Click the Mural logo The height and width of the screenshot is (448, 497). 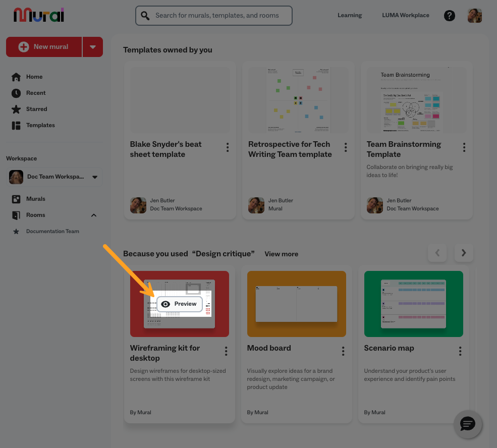point(39,15)
